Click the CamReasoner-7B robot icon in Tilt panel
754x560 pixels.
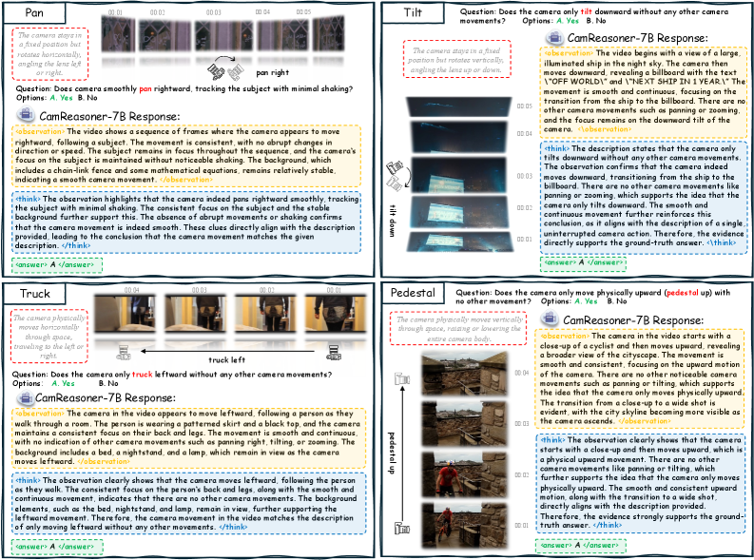(x=554, y=37)
